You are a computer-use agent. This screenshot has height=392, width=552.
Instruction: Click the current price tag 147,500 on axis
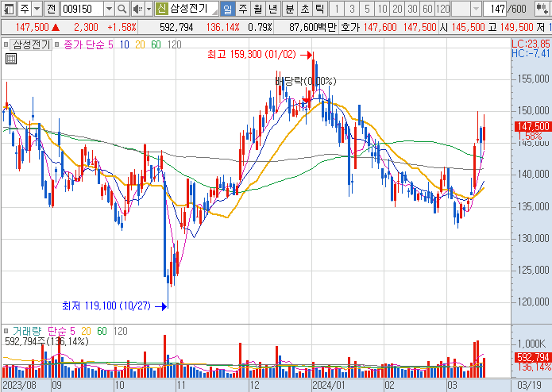533,126
